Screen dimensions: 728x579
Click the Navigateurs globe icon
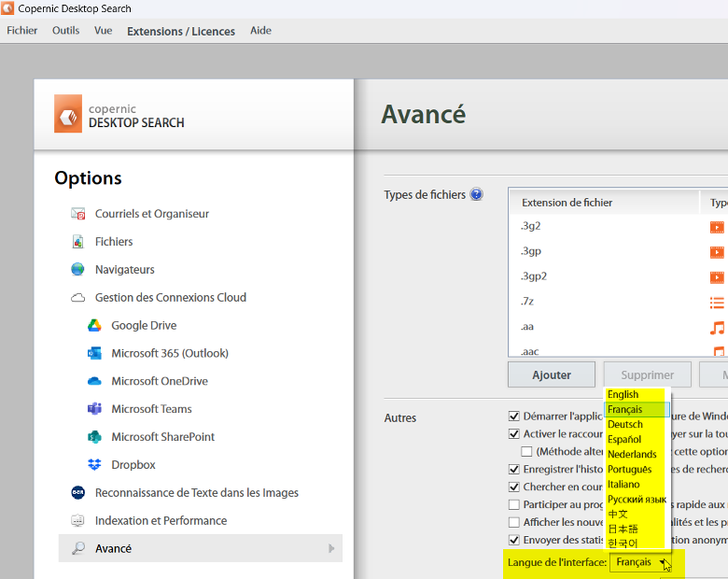77,269
